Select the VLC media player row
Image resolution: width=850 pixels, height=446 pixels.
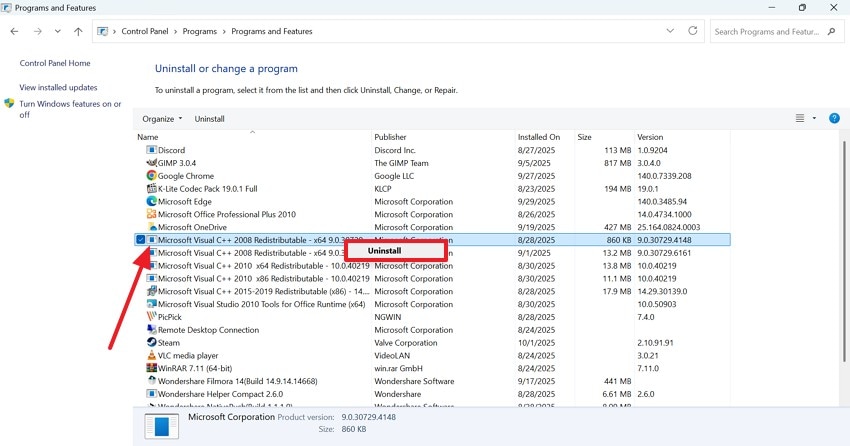point(432,355)
